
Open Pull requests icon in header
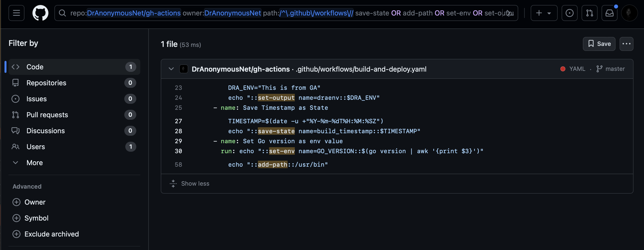point(589,13)
